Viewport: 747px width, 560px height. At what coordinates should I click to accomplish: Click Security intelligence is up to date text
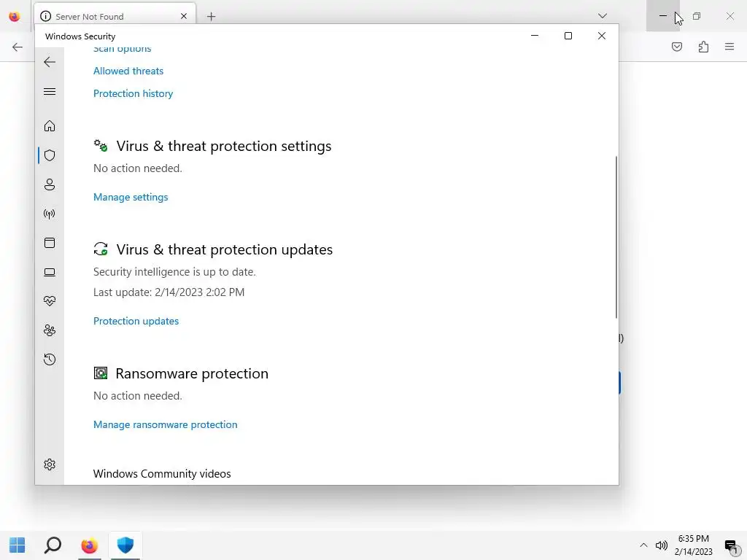174,272
